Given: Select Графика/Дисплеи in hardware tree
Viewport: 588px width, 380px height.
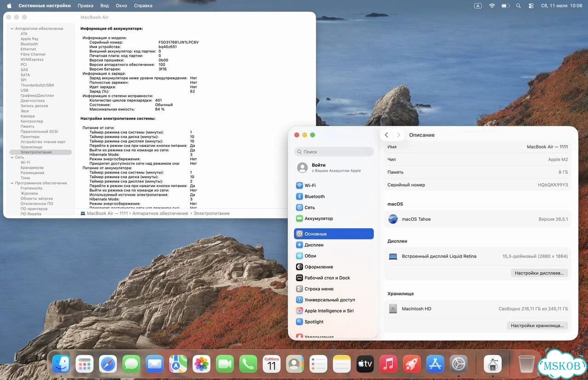Looking at the screenshot, I should 37,95.
